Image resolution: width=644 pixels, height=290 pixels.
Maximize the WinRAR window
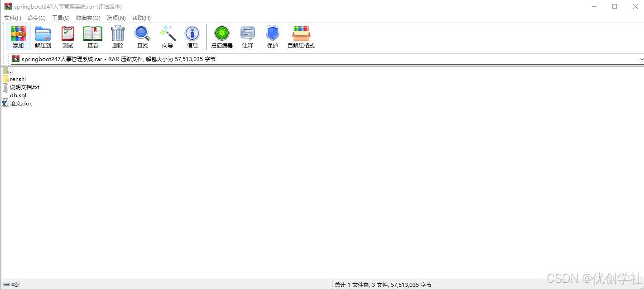(615, 6)
